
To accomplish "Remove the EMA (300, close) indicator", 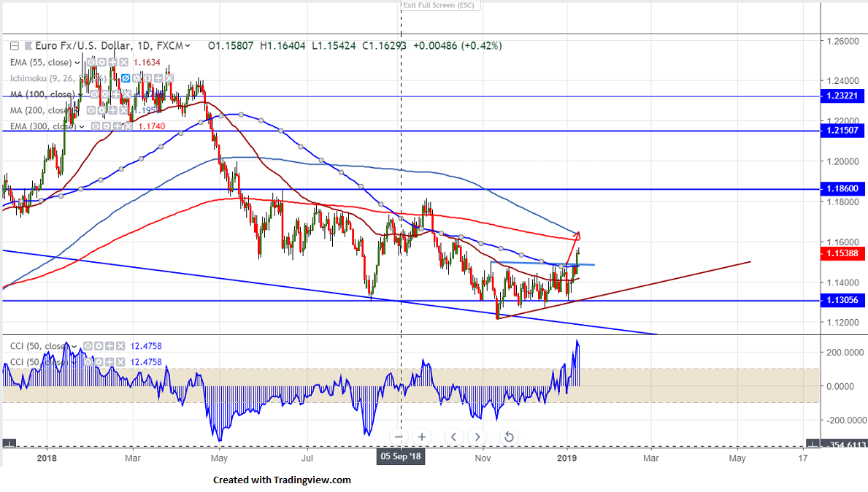I will [128, 126].
